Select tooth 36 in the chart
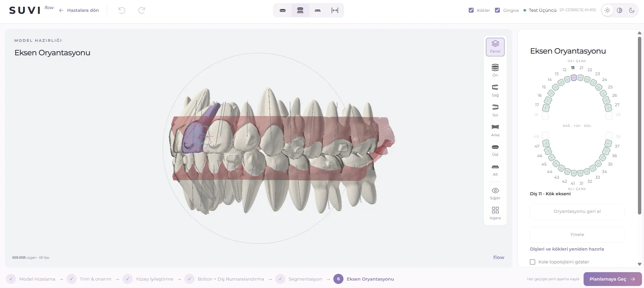The image size is (644, 288). click(x=606, y=151)
